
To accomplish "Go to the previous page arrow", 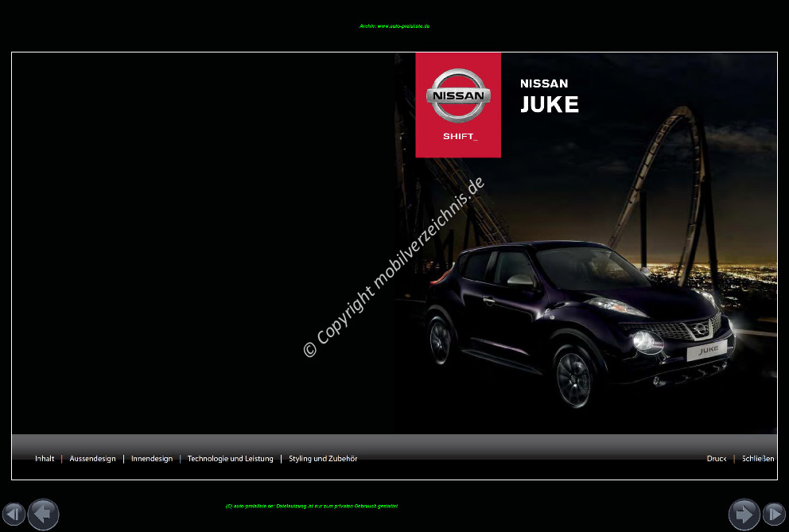I will [x=43, y=515].
